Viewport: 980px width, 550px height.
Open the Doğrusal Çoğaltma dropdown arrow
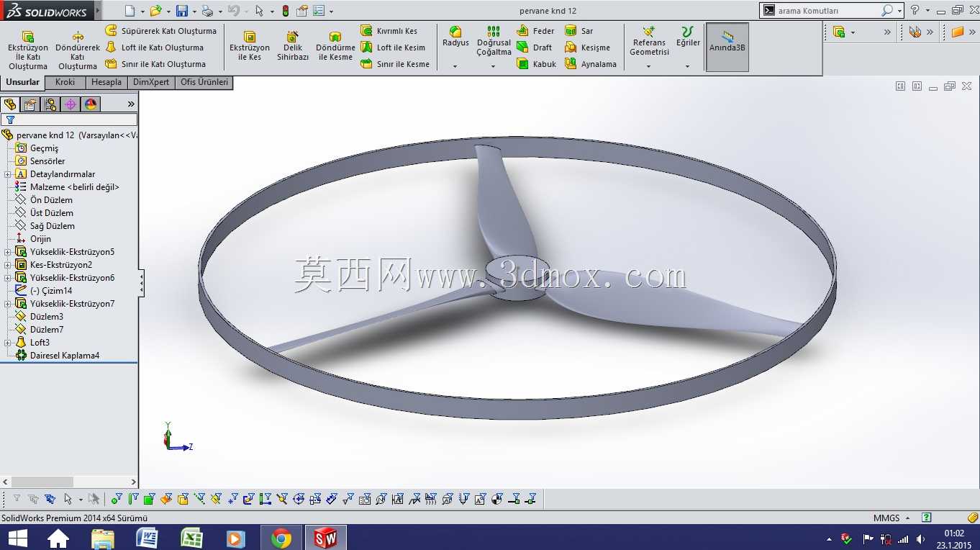pyautogui.click(x=494, y=66)
